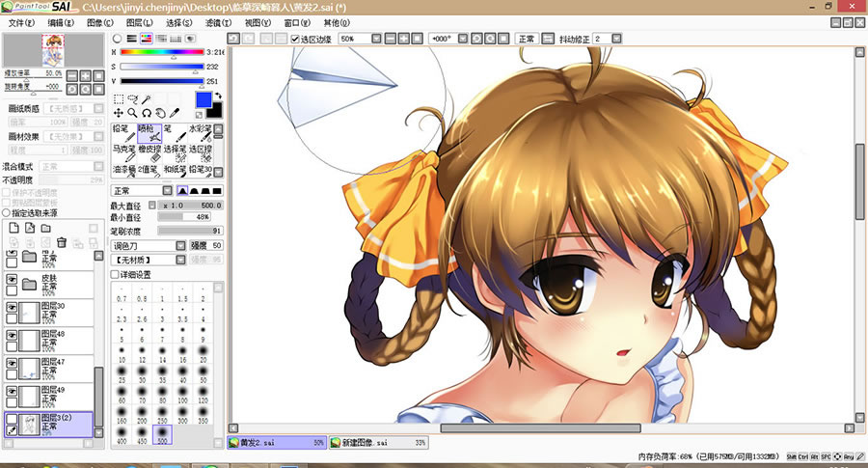Open the brush blend mode 正常 dropdown
This screenshot has width=868, height=468.
tap(167, 190)
